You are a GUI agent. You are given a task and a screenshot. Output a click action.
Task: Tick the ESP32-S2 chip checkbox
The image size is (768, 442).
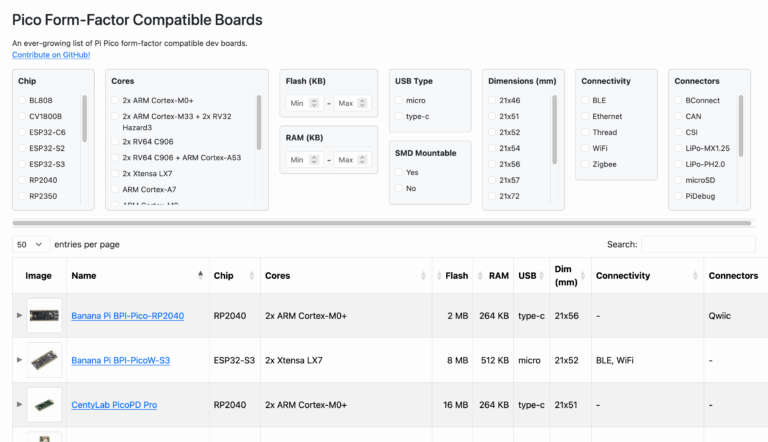point(22,148)
